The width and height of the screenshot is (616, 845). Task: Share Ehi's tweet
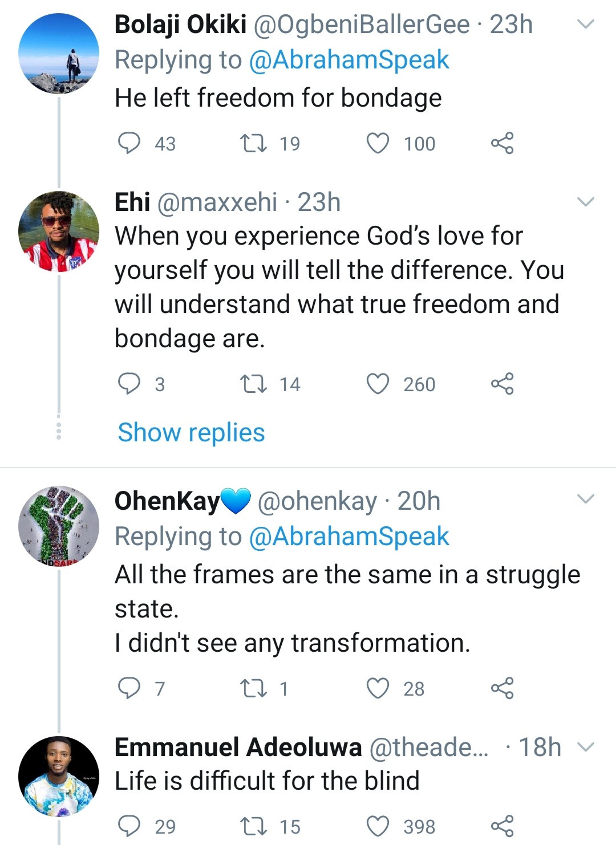[502, 384]
